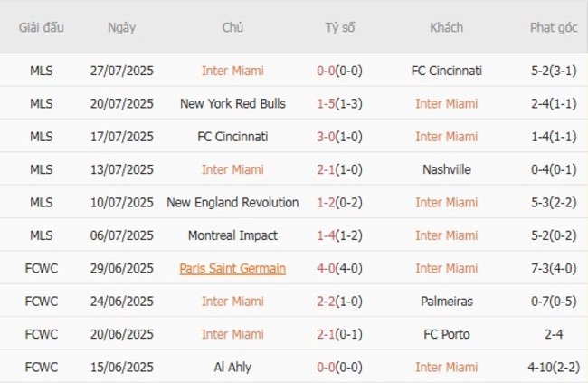Click the Tỷ số column header
Viewport: 588px width, 383px height.
tap(340, 27)
